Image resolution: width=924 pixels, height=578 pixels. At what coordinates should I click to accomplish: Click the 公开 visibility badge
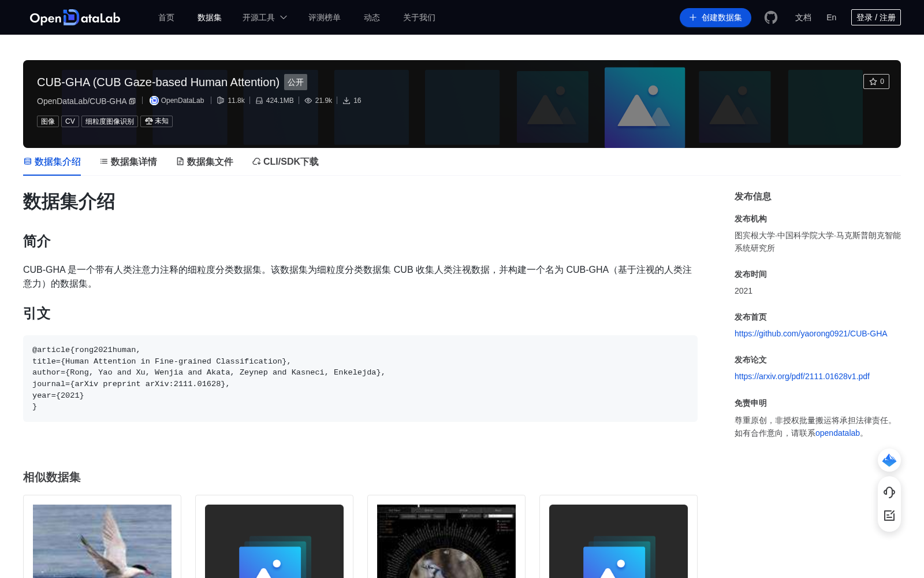pyautogui.click(x=296, y=82)
